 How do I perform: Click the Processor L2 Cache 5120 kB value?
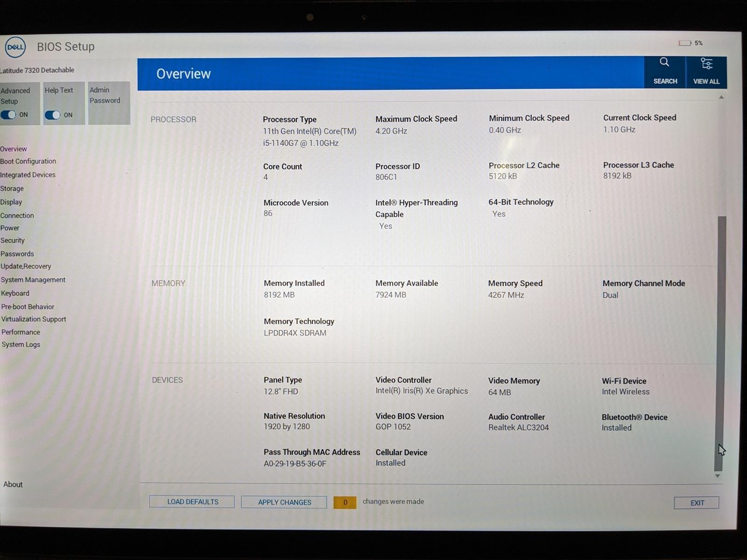point(503,176)
